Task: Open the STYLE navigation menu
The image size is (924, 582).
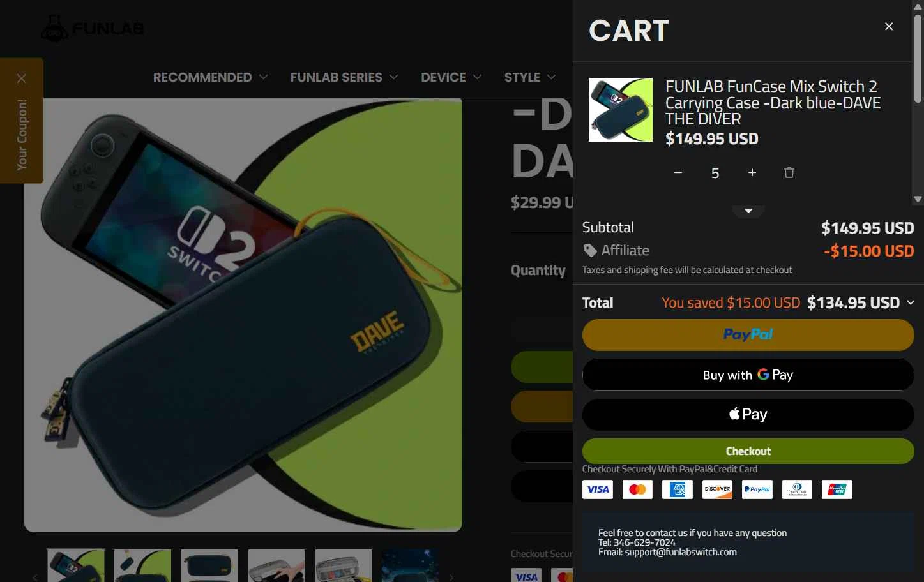Action: 522,77
